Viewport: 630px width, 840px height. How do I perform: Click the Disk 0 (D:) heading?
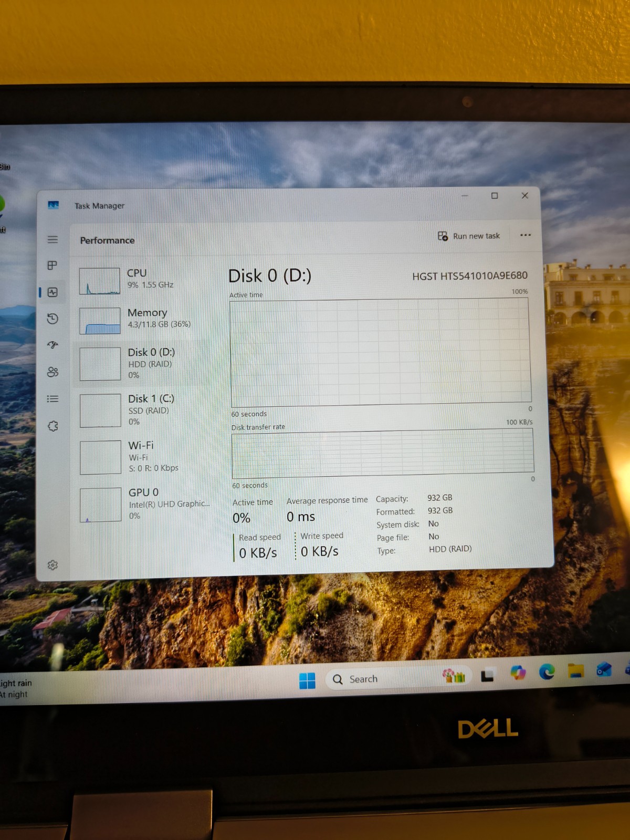pyautogui.click(x=270, y=276)
